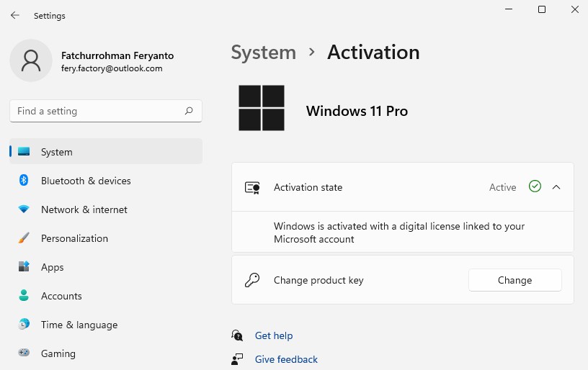
Task: Click the Find a setting search box
Action: 106,111
